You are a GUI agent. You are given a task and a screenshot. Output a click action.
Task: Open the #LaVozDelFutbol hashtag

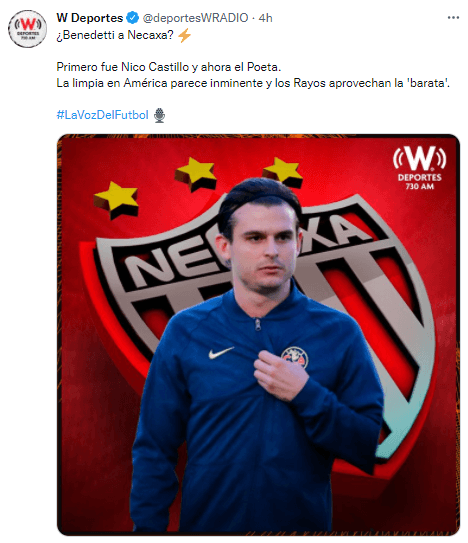(103, 115)
